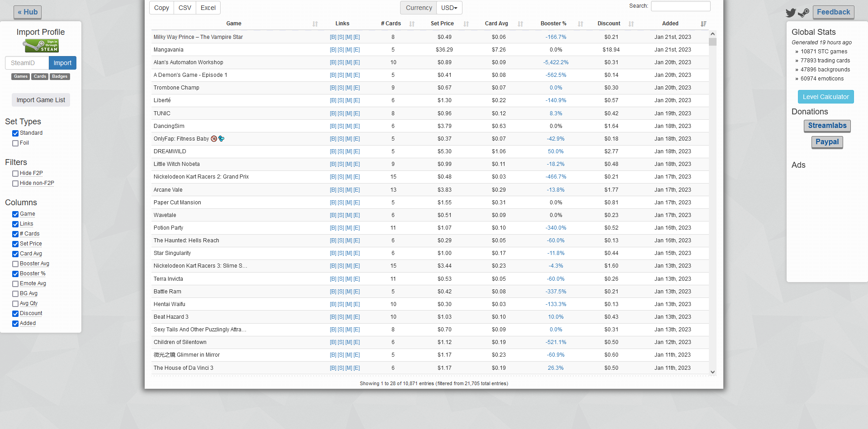Screen dimensions: 868x429
Task: Open [S] link for Trombone Champ
Action: click(x=341, y=88)
